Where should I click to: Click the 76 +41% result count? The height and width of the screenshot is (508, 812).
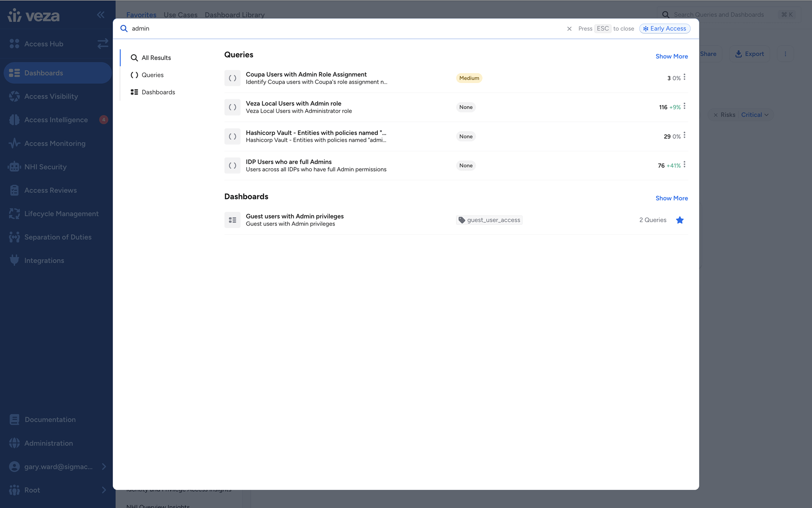(x=669, y=166)
